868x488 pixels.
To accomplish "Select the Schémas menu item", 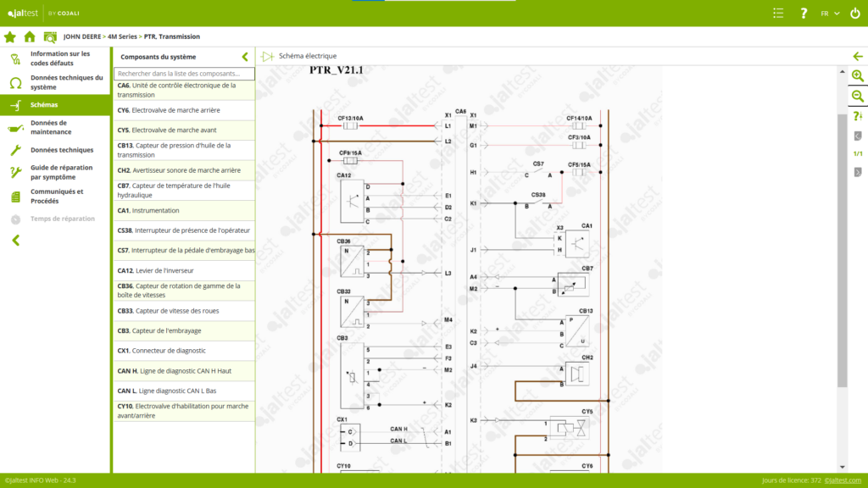I will [x=55, y=104].
